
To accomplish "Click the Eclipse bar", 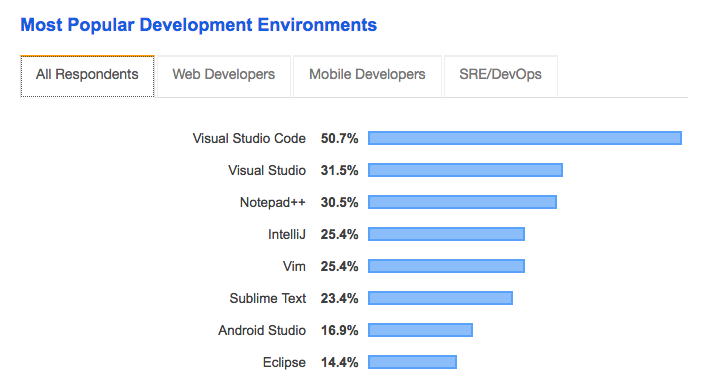I will coord(412,361).
